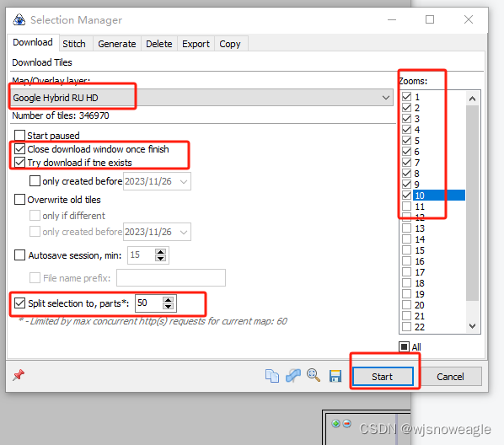The image size is (504, 445).
Task: Click the Cancel button
Action: [450, 377]
